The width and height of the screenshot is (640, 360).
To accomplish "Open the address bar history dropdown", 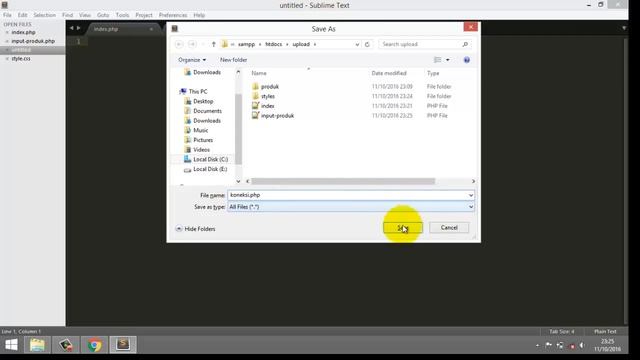I will [x=357, y=44].
